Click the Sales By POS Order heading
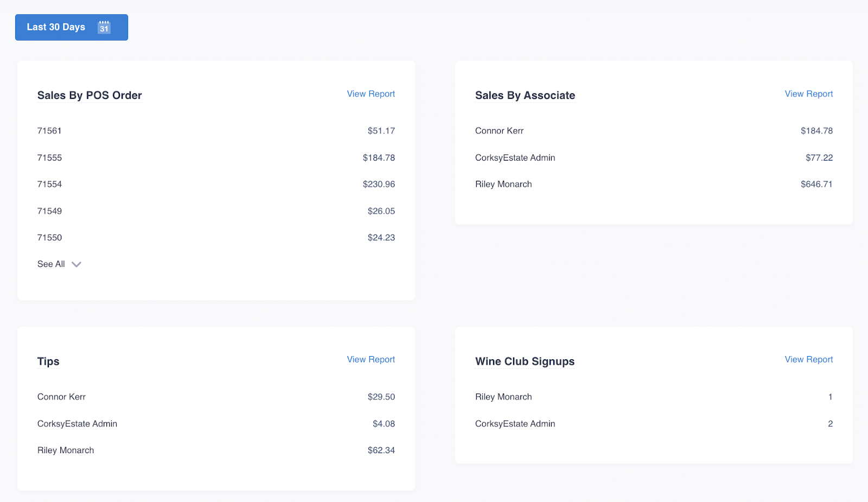This screenshot has width=868, height=502. (90, 96)
